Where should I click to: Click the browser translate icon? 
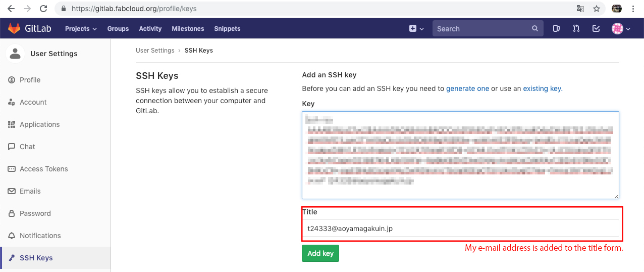tap(580, 9)
